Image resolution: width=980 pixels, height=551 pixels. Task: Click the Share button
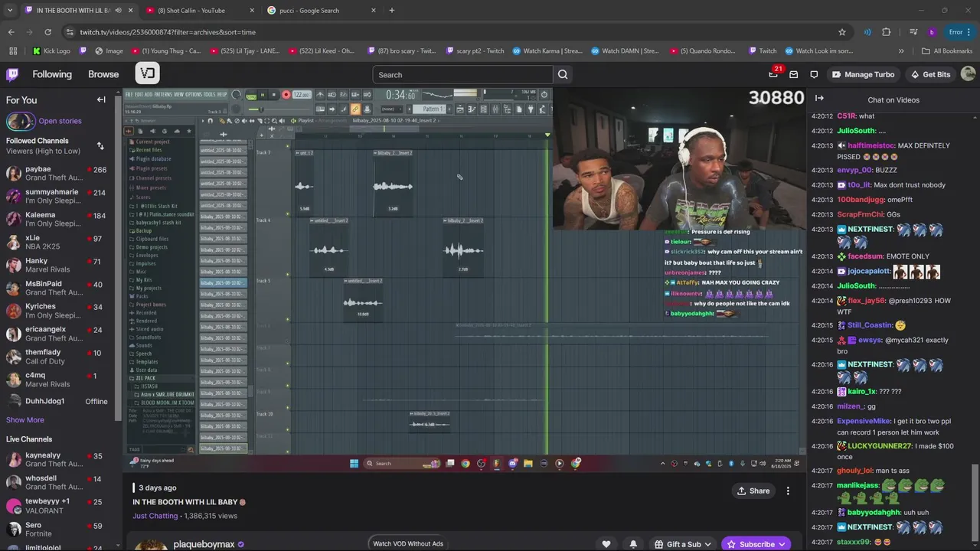[x=753, y=491]
